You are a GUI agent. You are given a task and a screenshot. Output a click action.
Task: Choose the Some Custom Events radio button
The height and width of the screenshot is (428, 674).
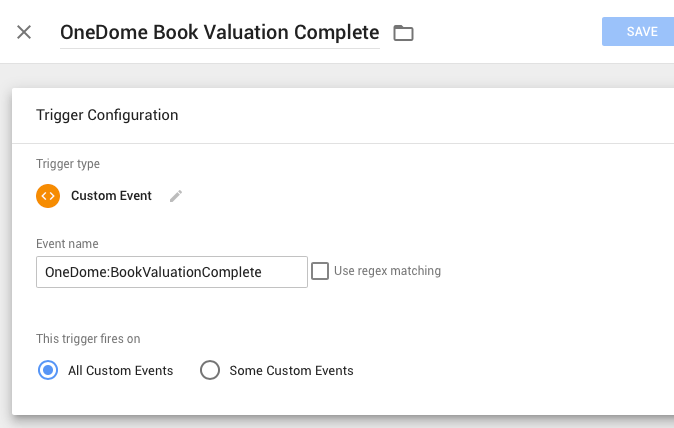(x=210, y=370)
